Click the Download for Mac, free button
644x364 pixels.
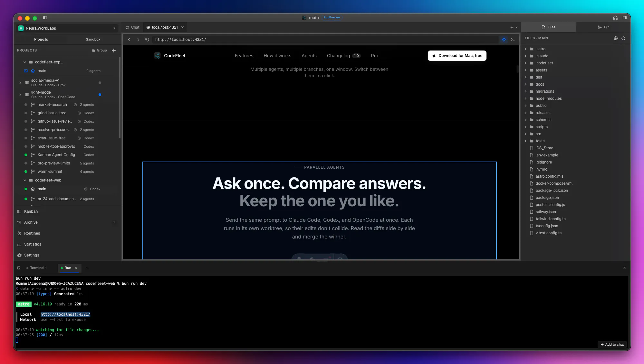(x=457, y=56)
